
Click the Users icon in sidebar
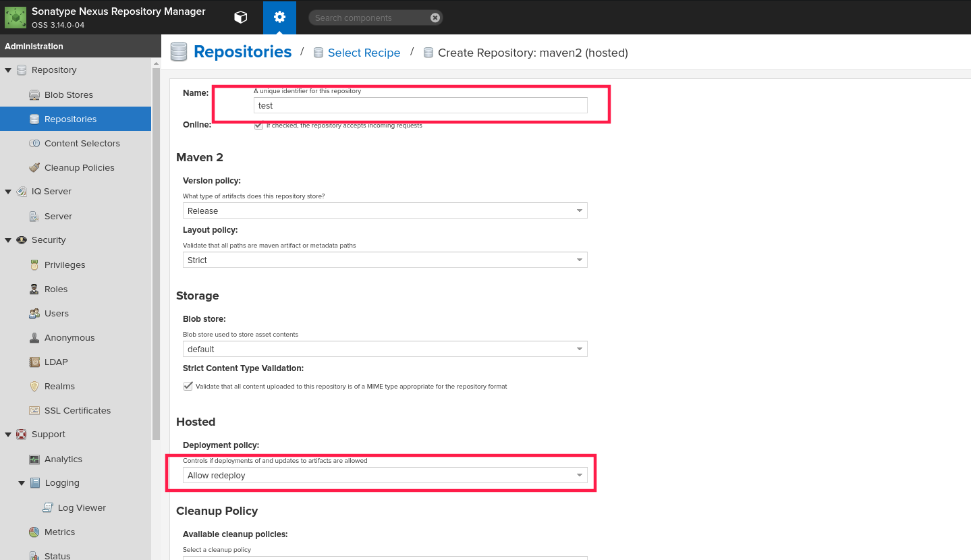coord(34,313)
